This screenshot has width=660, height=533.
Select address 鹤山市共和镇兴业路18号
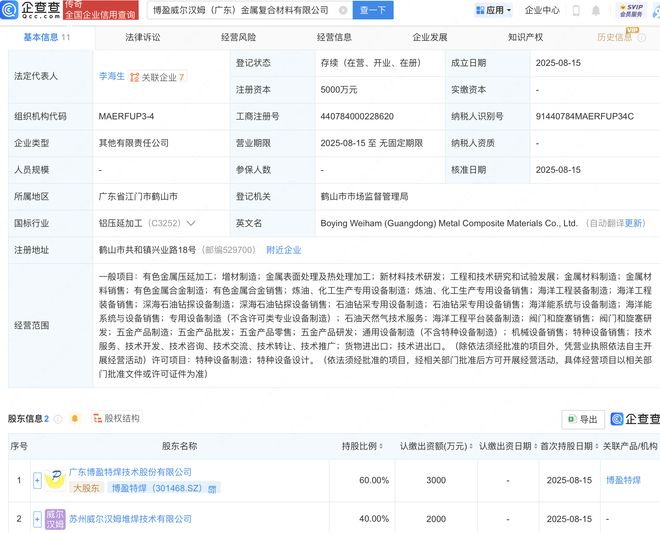[x=147, y=250]
